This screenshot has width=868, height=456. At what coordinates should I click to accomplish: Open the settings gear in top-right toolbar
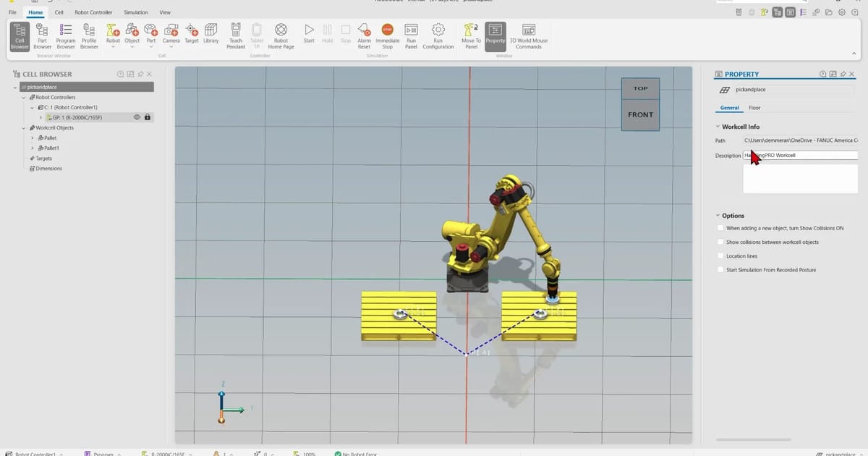(x=842, y=12)
